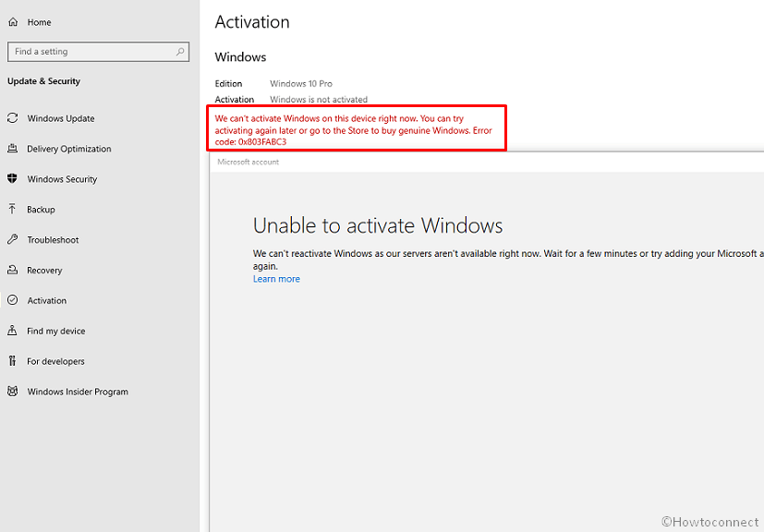Click the 'We can't reactivate Windows' message

(508, 260)
